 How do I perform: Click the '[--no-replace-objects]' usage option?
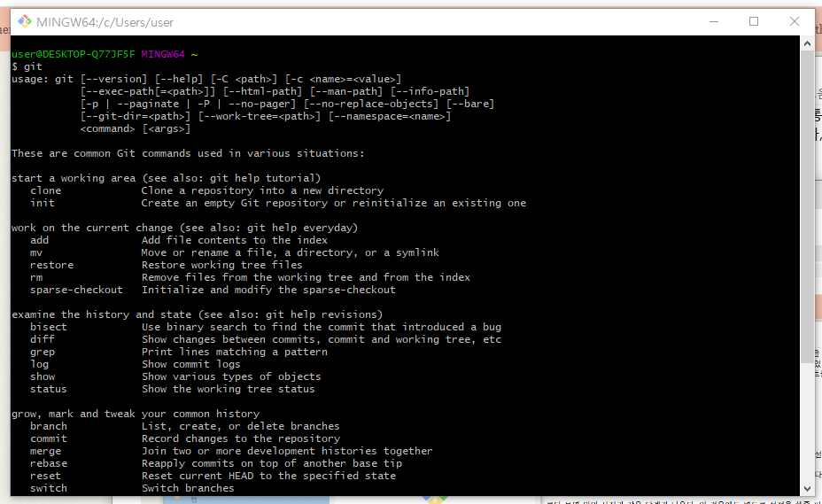coord(371,104)
